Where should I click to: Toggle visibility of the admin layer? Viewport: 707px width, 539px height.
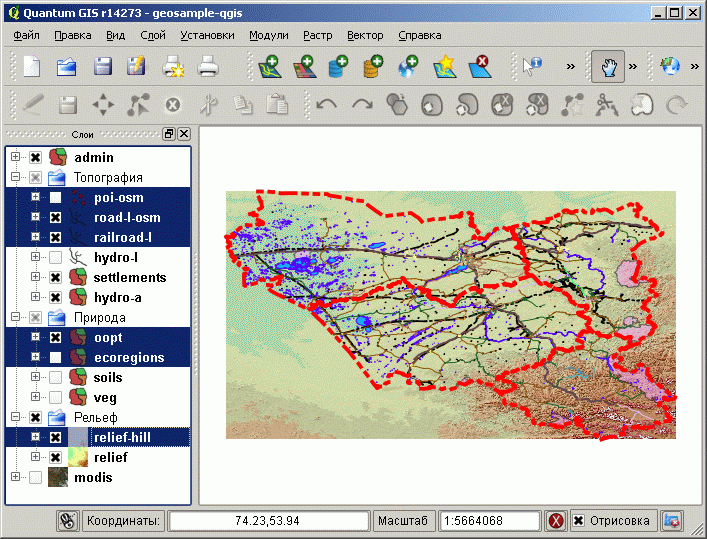tap(36, 158)
